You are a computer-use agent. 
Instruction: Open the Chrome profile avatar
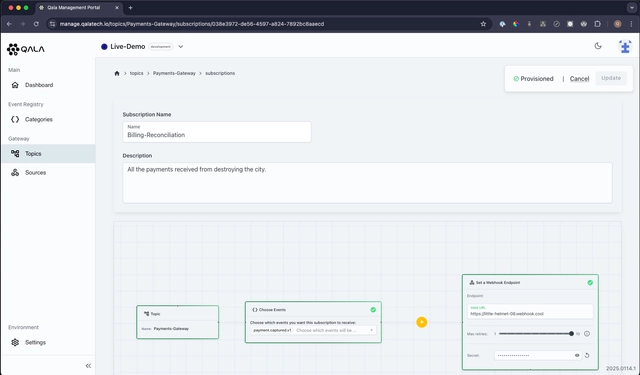[x=618, y=24]
